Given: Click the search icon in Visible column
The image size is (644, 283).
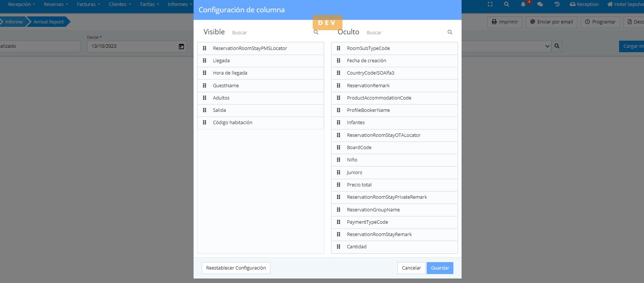Looking at the screenshot, I should pyautogui.click(x=316, y=32).
